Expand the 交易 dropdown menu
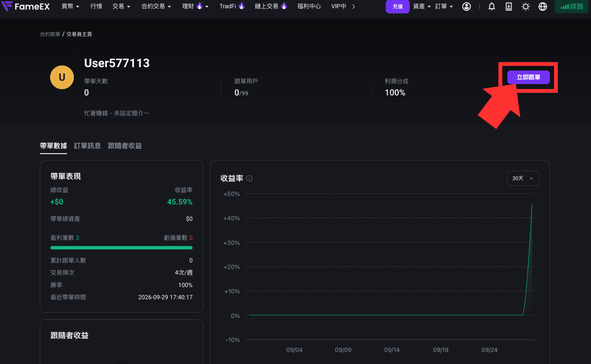 point(121,6)
